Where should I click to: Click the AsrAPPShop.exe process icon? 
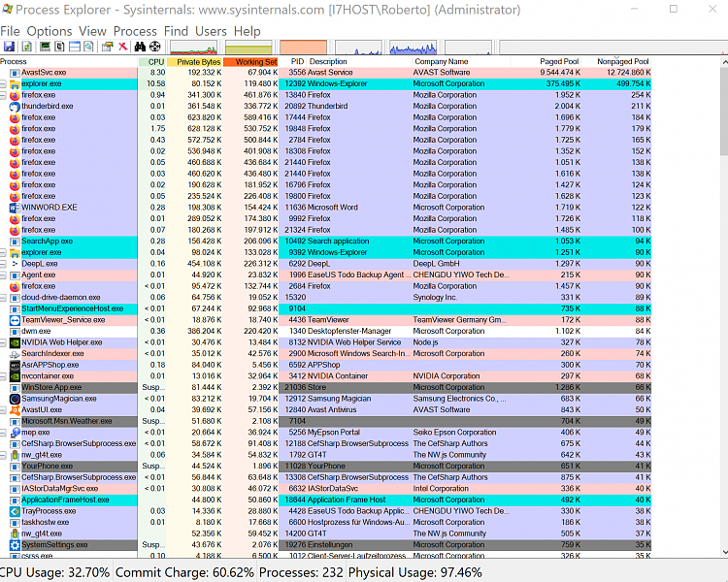click(15, 366)
